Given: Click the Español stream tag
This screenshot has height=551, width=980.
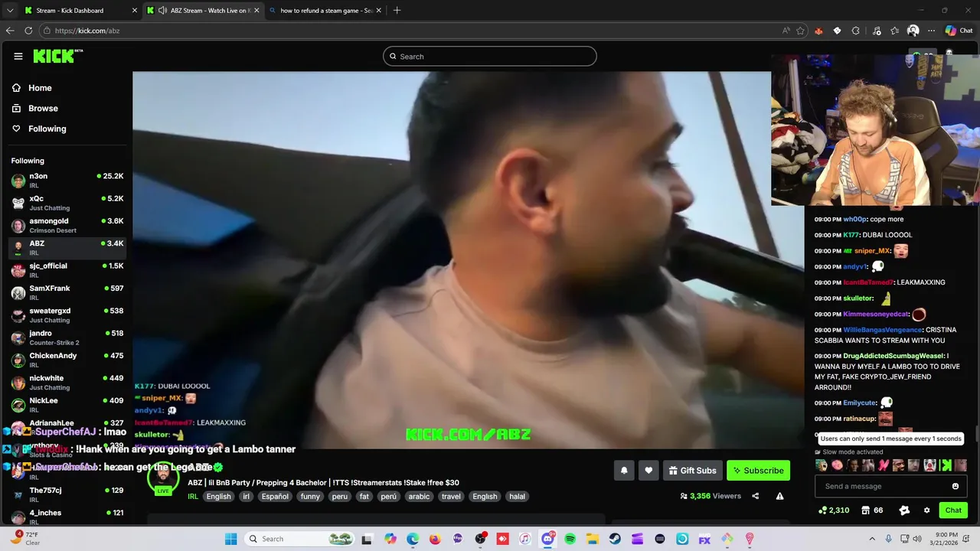Looking at the screenshot, I should 275,496.
